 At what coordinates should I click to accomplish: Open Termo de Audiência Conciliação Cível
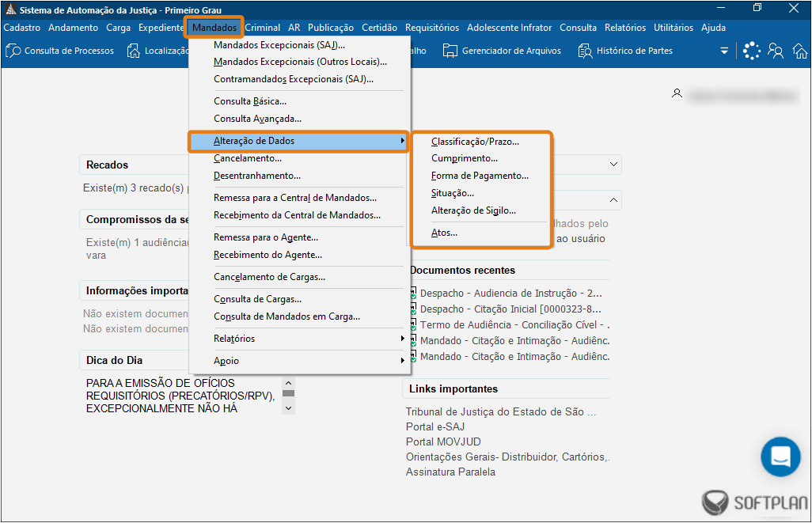click(x=514, y=325)
